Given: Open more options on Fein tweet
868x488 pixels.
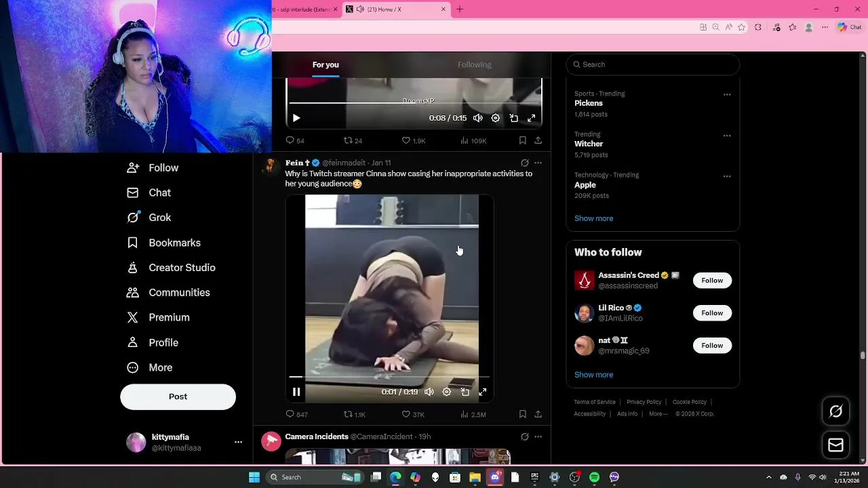Looking at the screenshot, I should tap(538, 163).
